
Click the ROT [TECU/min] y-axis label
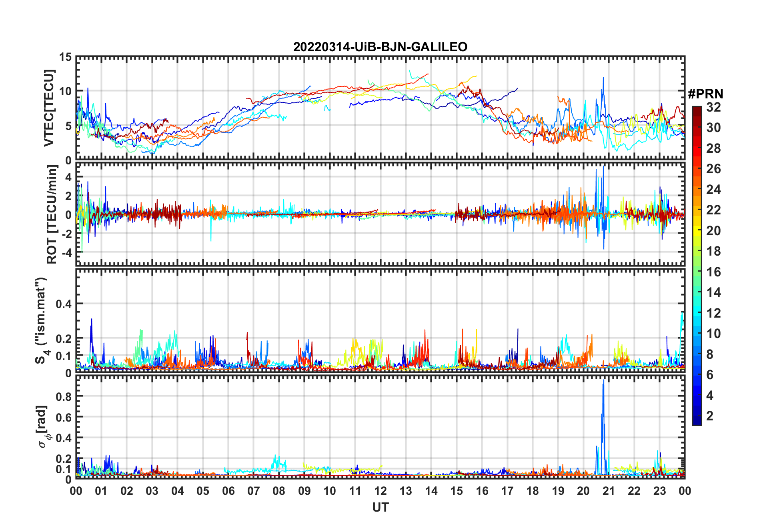[52, 214]
